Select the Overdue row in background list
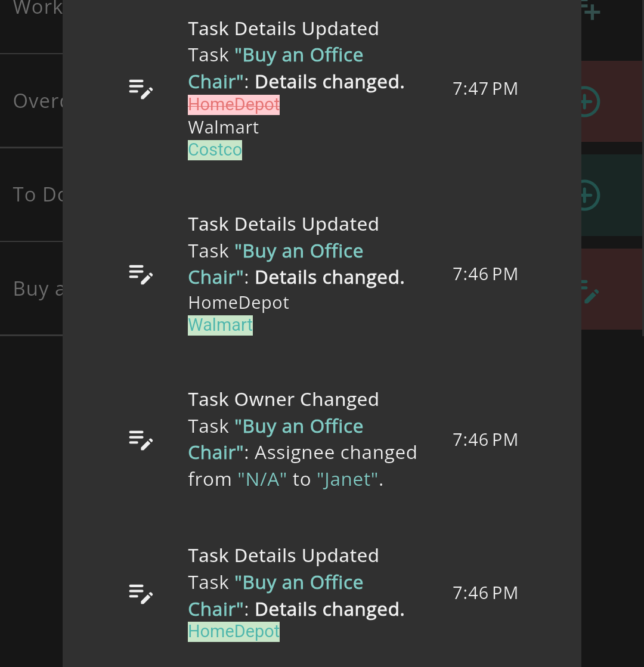 click(32, 101)
